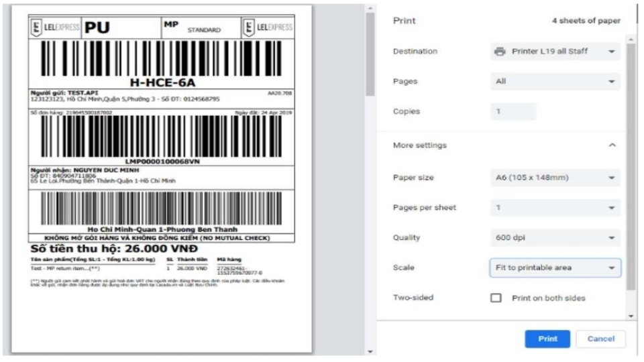
Task: Click the blue Print button
Action: [547, 339]
